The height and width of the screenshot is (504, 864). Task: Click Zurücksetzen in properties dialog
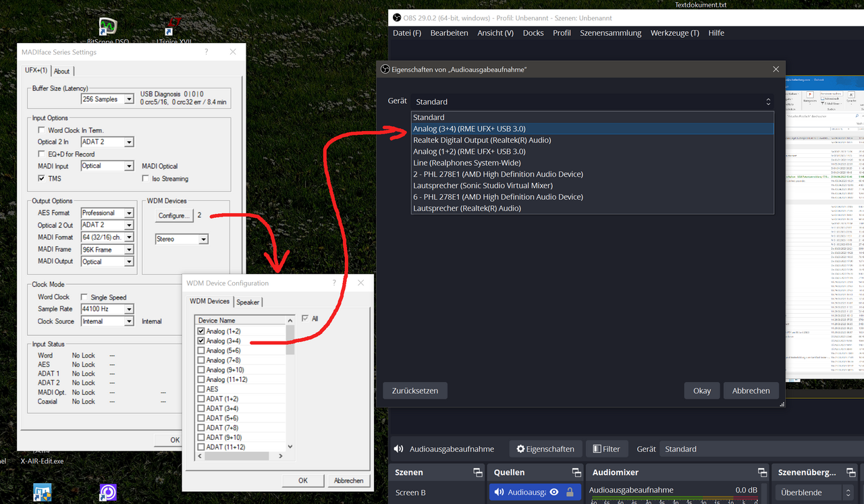[415, 391]
